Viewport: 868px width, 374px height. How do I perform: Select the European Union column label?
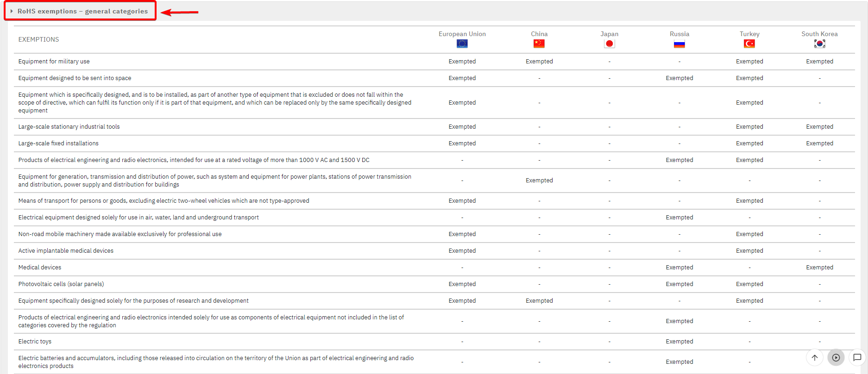tap(462, 34)
